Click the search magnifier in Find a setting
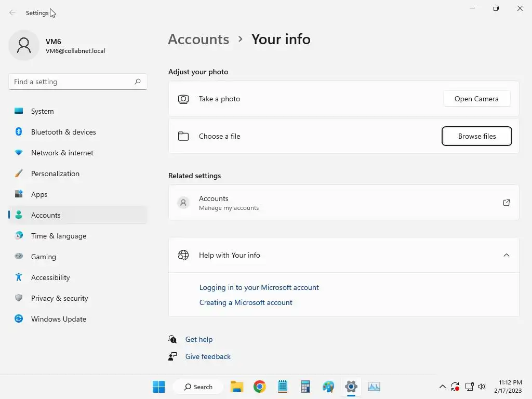 pos(137,82)
